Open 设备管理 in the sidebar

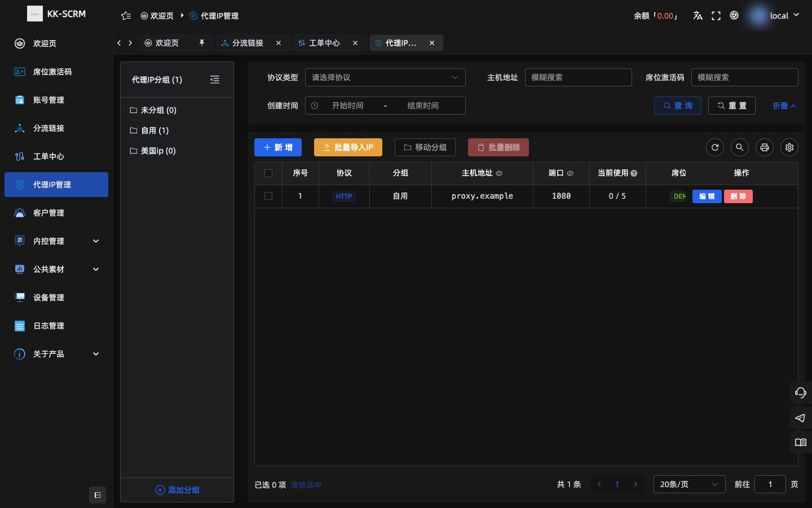(56, 297)
